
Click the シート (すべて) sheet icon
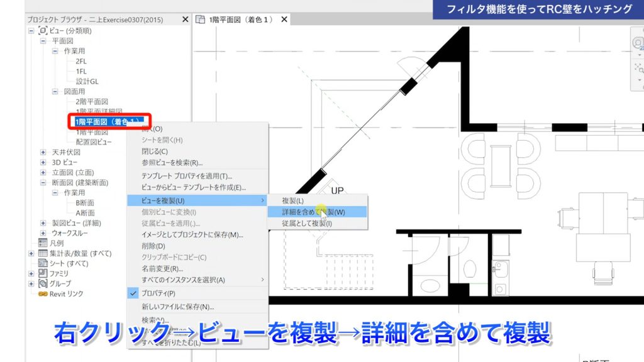pyautogui.click(x=43, y=262)
